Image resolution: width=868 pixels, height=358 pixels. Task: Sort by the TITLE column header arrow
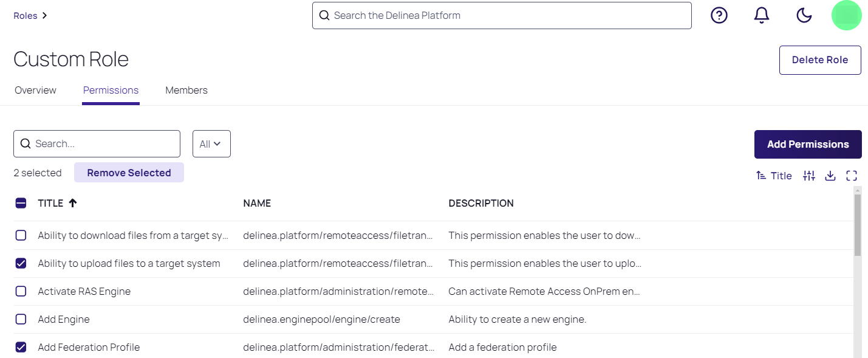tap(73, 203)
